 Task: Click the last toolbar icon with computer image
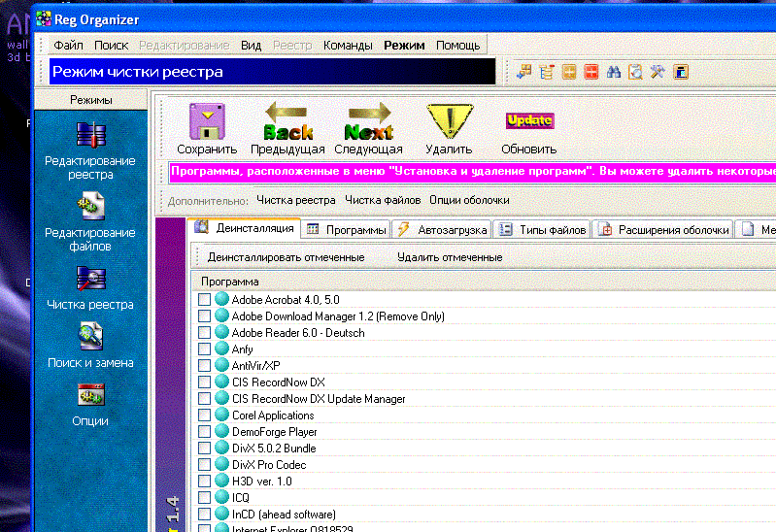click(x=681, y=72)
